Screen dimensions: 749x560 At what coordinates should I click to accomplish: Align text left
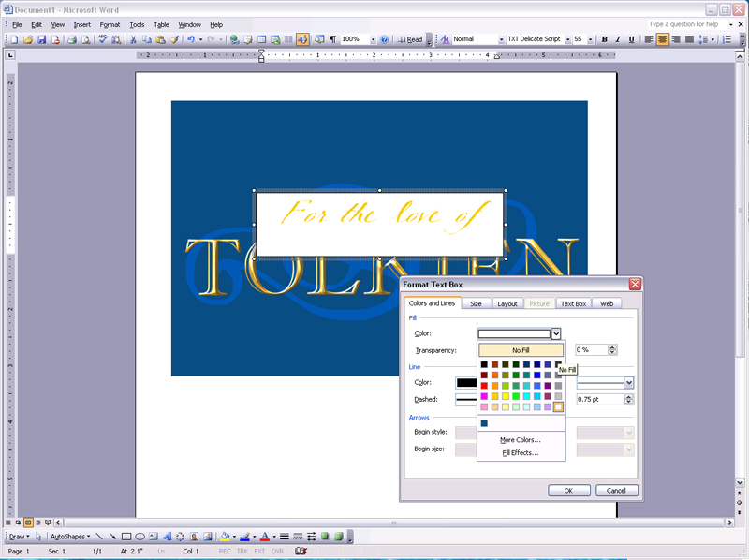649,39
